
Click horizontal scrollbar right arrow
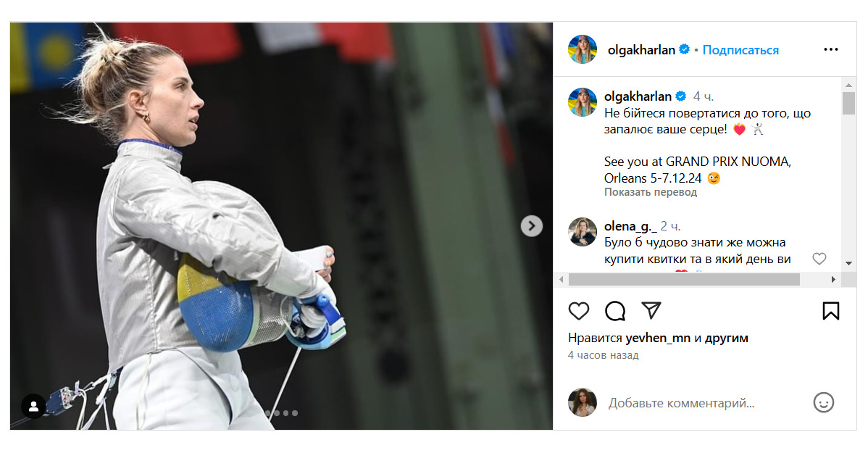coord(833,280)
